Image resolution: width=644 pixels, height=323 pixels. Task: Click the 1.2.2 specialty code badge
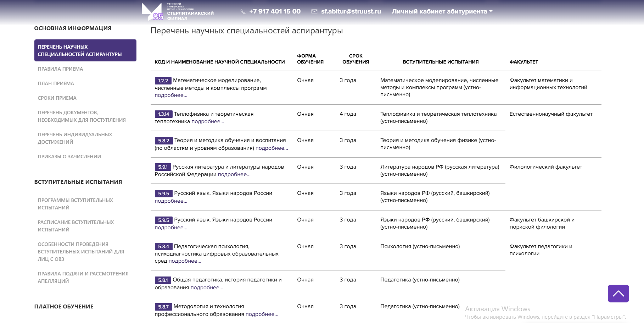163,81
